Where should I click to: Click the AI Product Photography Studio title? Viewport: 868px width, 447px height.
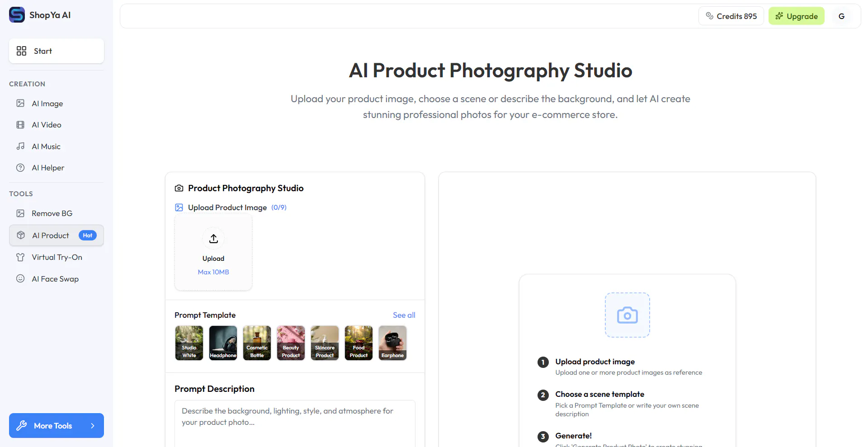coord(491,71)
